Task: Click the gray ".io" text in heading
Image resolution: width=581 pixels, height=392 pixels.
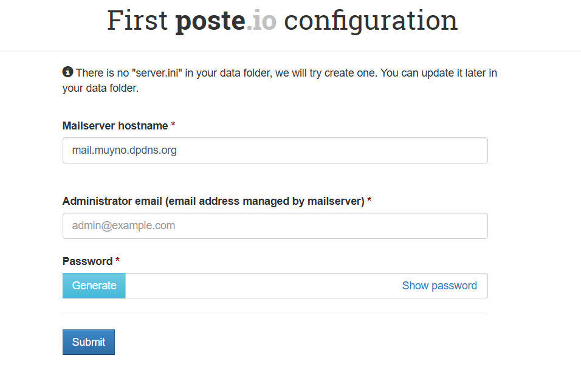Action: (x=261, y=21)
